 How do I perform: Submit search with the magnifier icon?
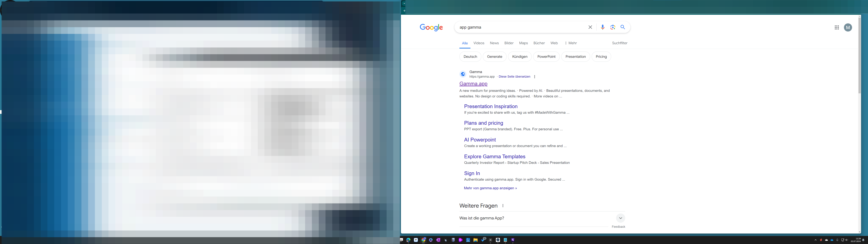623,27
